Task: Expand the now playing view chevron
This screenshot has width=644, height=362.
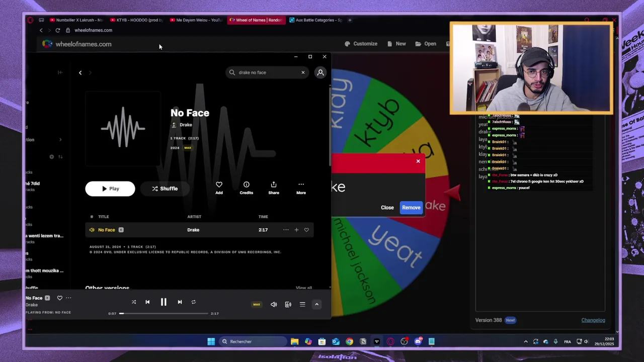Action: 316,304
